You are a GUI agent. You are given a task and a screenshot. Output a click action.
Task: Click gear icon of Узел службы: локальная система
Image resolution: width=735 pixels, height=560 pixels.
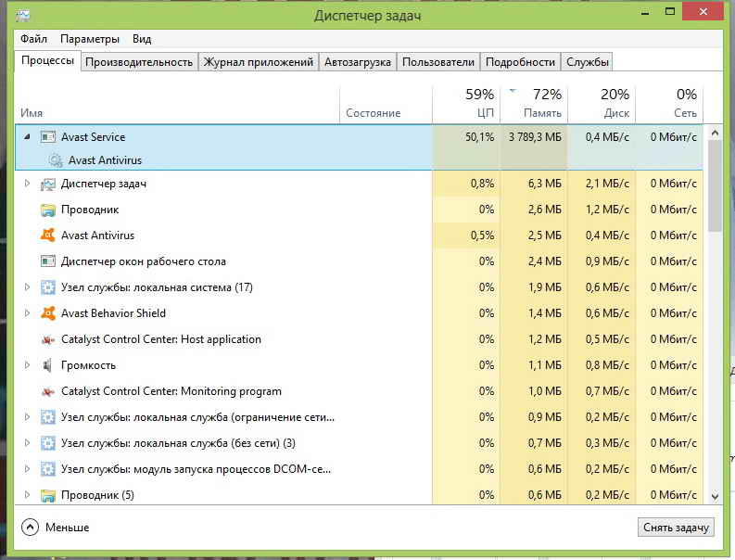(x=48, y=287)
